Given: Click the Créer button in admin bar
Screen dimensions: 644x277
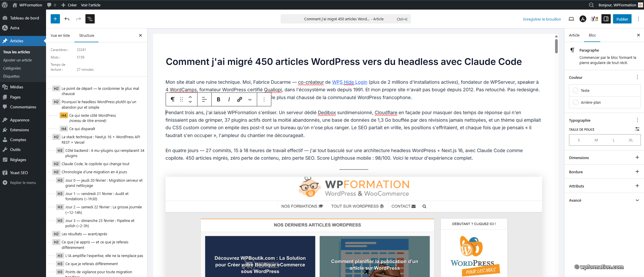Looking at the screenshot, I should pos(69,5).
